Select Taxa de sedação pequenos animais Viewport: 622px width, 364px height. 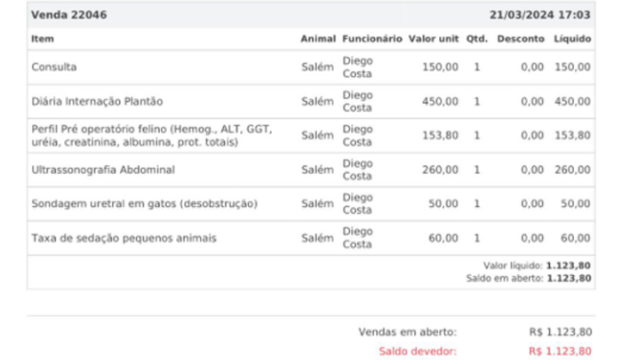click(124, 238)
